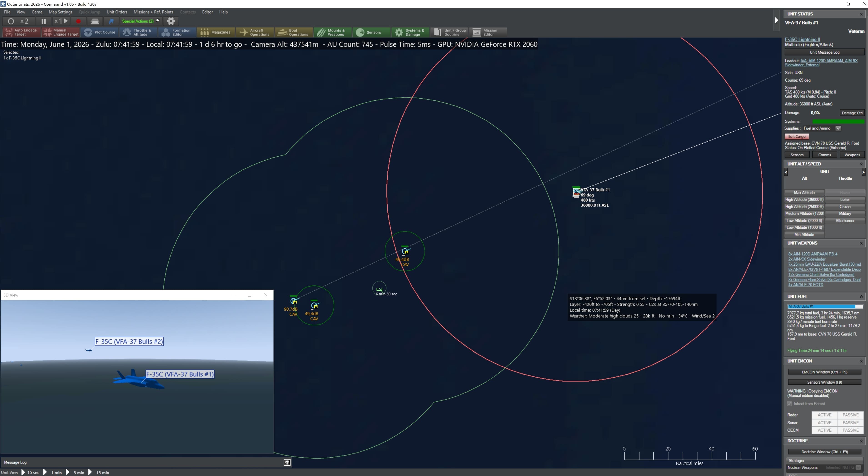This screenshot has height=476, width=868.
Task: Open Aircraft Operations
Action: pos(254,32)
